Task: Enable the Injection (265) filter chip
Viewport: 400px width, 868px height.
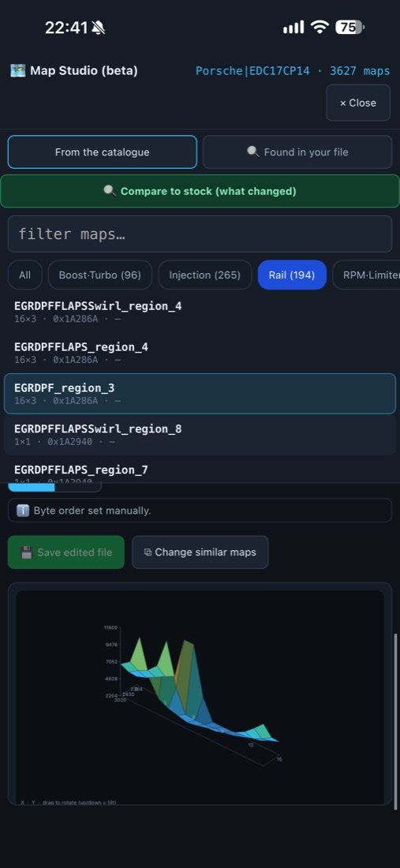Action: (204, 275)
